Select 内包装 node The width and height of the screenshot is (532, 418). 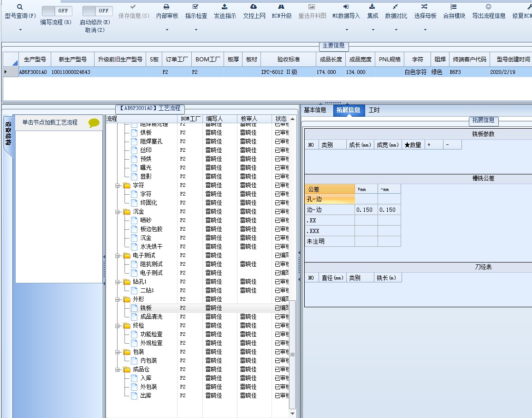point(148,361)
